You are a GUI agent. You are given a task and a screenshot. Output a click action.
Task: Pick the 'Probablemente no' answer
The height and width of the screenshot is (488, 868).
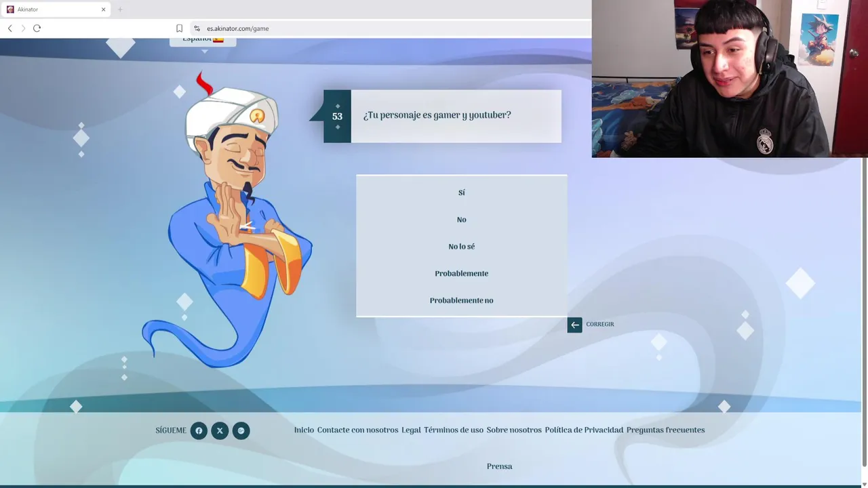click(461, 300)
